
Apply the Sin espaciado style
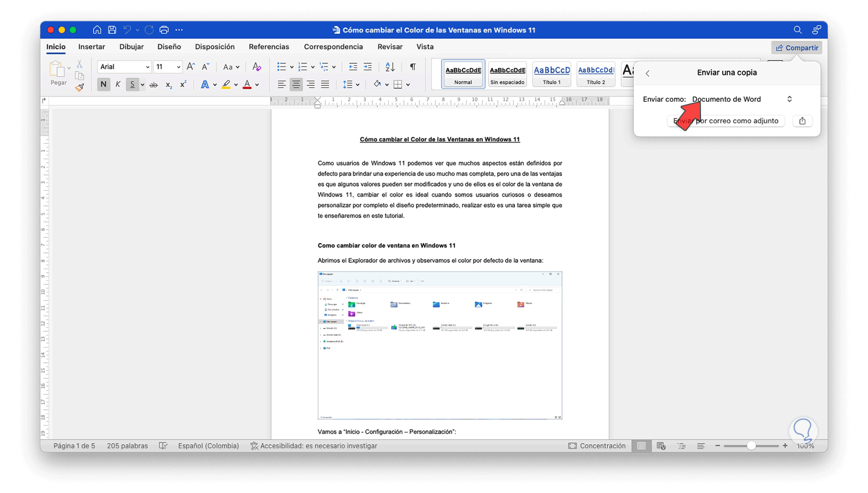(x=507, y=74)
